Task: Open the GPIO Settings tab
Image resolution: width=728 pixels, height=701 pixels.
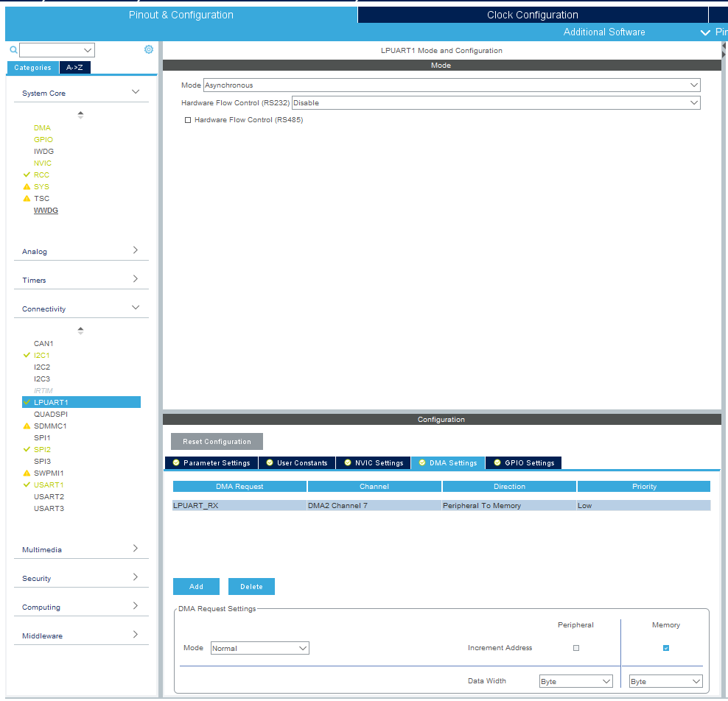Action: pyautogui.click(x=524, y=462)
